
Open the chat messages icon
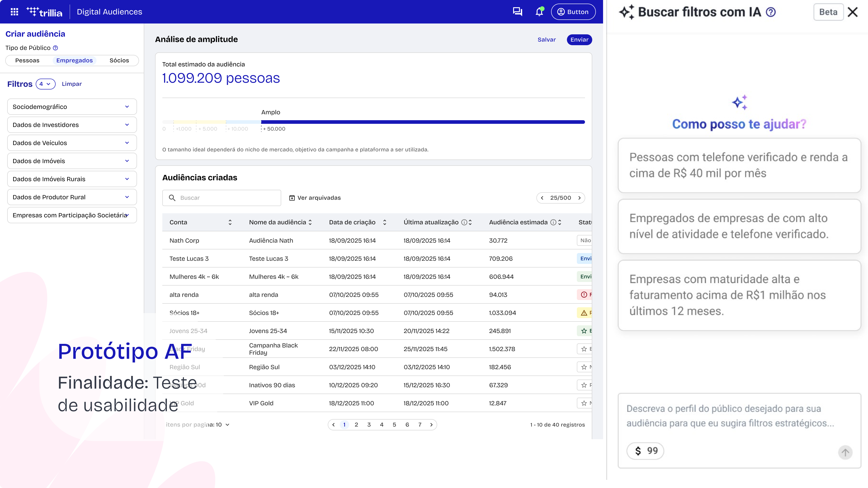point(517,12)
